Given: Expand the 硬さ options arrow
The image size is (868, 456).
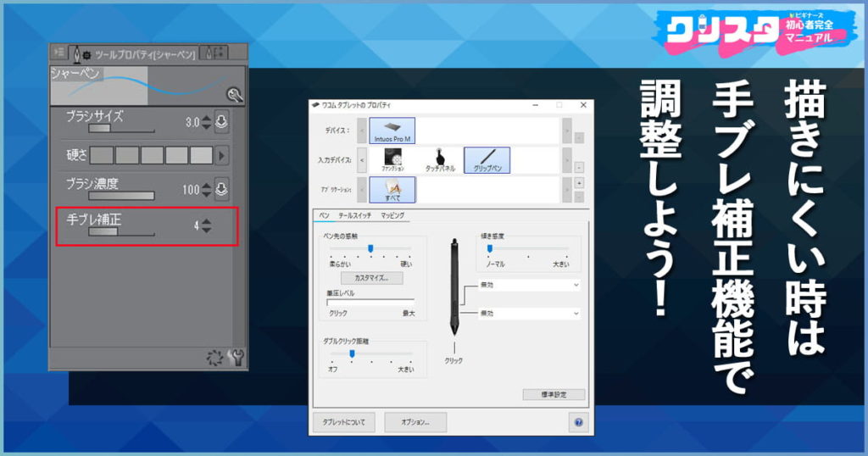Looking at the screenshot, I should pyautogui.click(x=222, y=155).
